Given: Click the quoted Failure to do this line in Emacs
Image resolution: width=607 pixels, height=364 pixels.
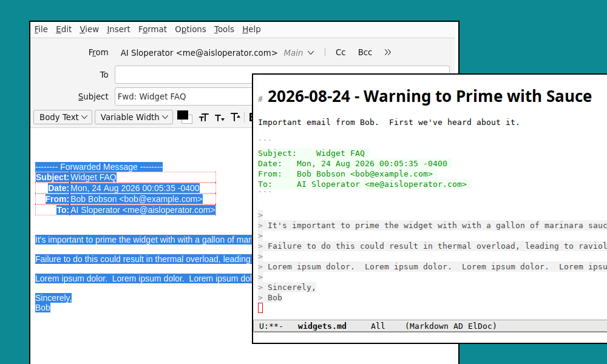Looking at the screenshot, I should pyautogui.click(x=432, y=246).
